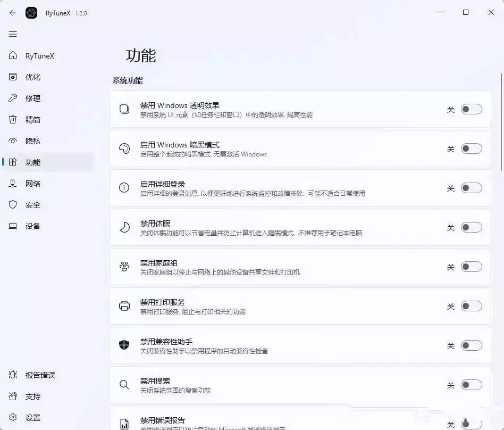
Task: Select the 修理 wrench icon in sidebar
Action: click(13, 98)
